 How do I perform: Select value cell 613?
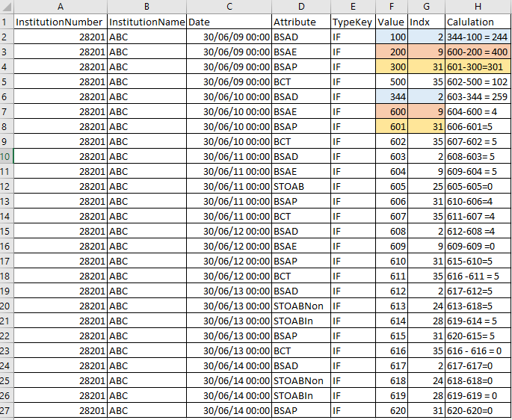pos(392,306)
